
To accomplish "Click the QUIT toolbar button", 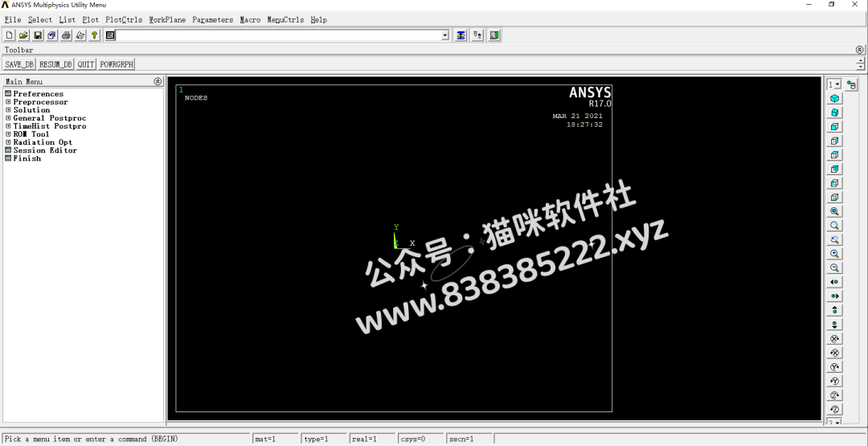I will (86, 65).
